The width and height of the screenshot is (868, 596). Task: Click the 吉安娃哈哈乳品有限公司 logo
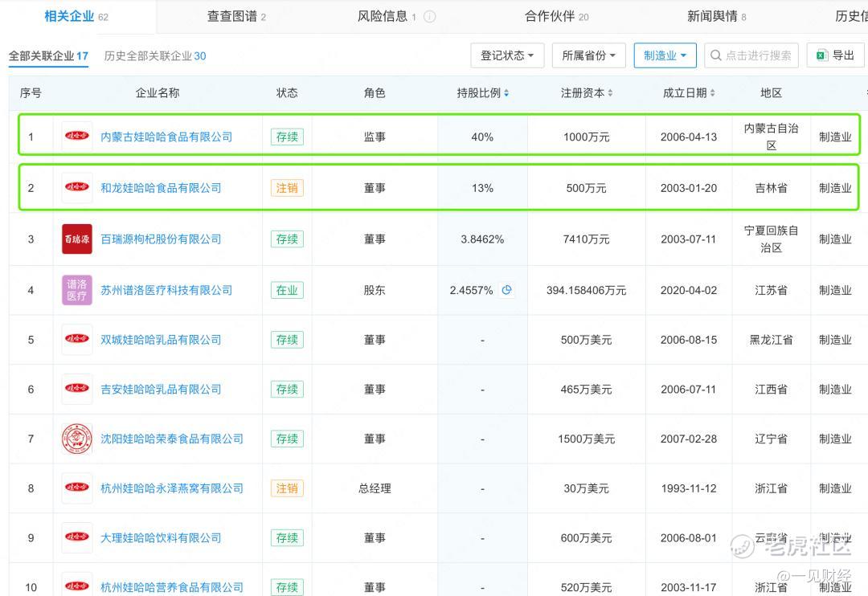77,389
